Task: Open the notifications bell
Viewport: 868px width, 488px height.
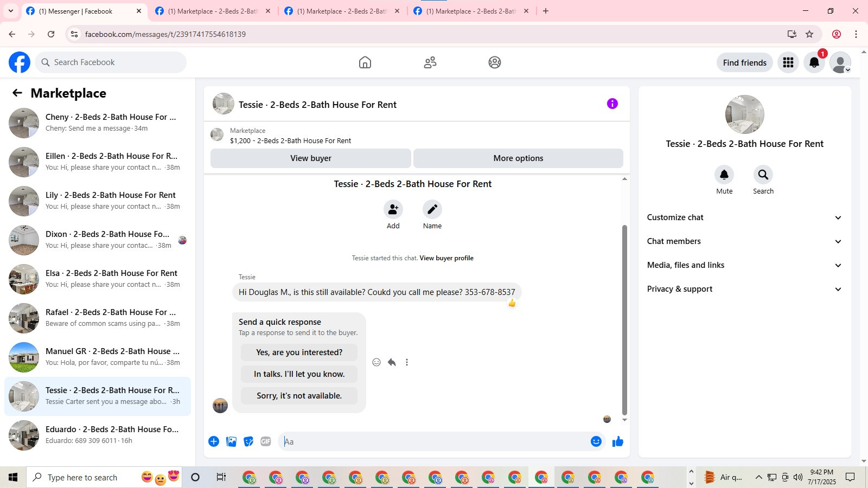Action: (814, 62)
